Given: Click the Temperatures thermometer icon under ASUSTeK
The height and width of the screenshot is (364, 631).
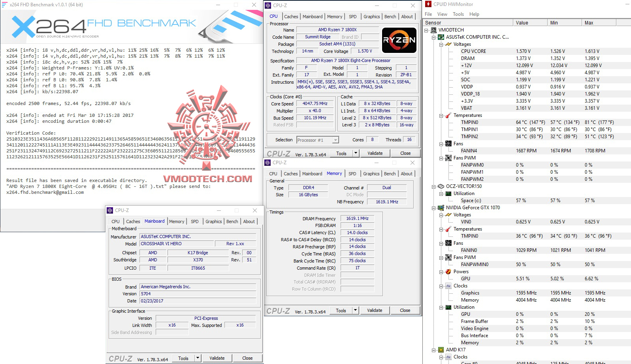Looking at the screenshot, I should click(x=448, y=115).
